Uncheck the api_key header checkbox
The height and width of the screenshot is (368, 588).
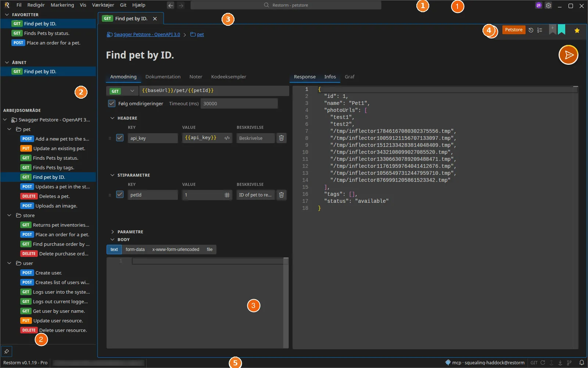(x=120, y=138)
